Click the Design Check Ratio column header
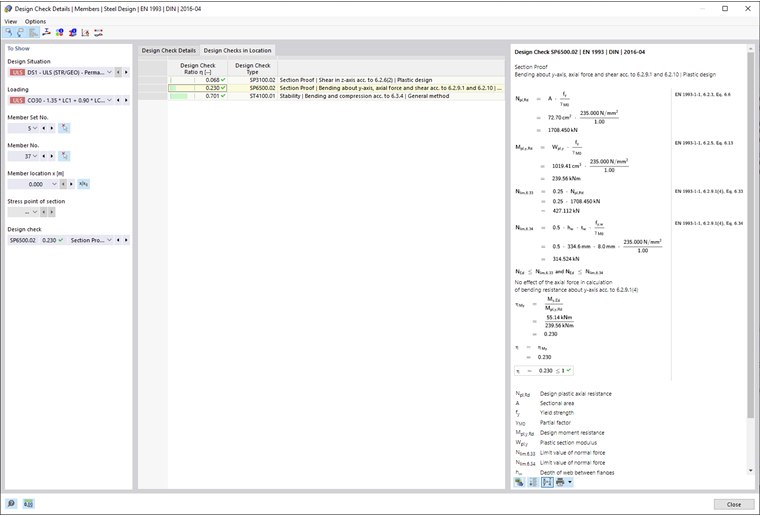The height and width of the screenshot is (517, 760). pyautogui.click(x=197, y=68)
